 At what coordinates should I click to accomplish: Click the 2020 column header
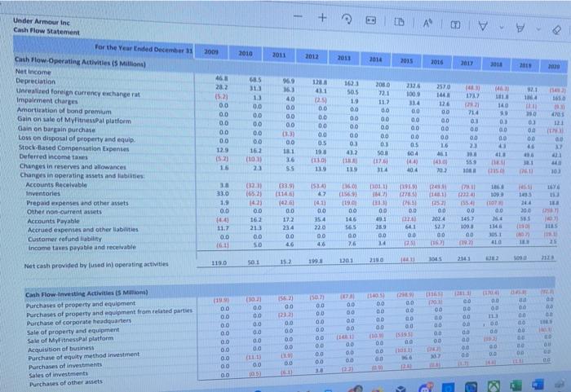(554, 66)
